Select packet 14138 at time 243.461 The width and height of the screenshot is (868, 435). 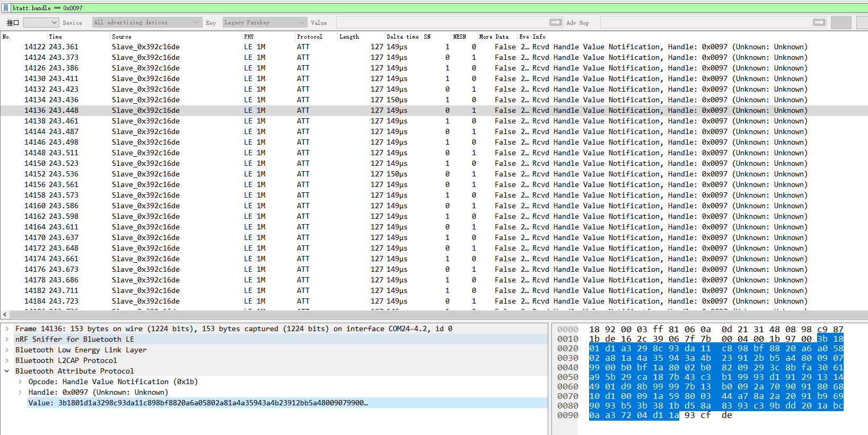click(434, 121)
